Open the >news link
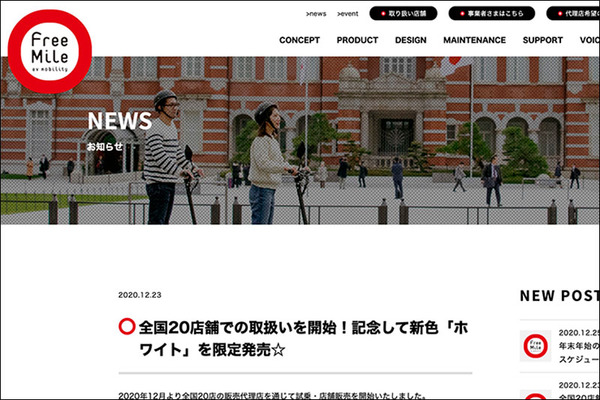The width and height of the screenshot is (600, 400). pos(316,14)
